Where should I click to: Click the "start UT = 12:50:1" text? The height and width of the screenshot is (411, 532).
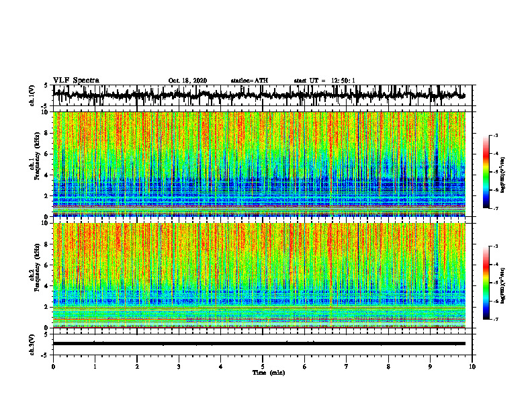pyautogui.click(x=324, y=81)
